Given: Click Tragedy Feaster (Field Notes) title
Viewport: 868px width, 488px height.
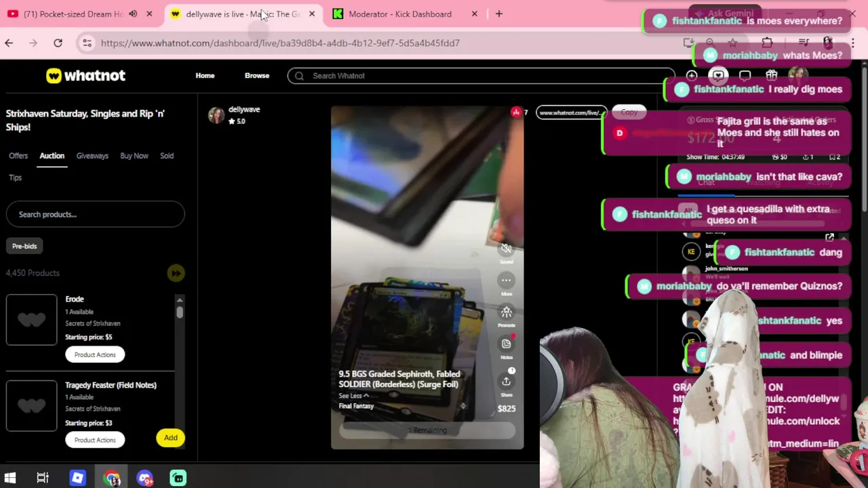Looking at the screenshot, I should (x=111, y=385).
